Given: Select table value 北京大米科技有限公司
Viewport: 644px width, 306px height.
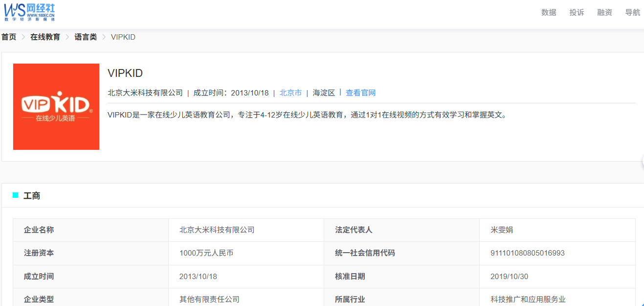Looking at the screenshot, I should (x=217, y=230).
